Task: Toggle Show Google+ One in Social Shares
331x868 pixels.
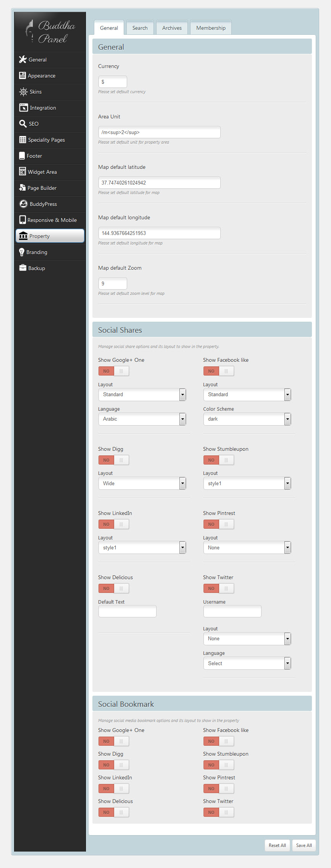Action: click(x=113, y=371)
